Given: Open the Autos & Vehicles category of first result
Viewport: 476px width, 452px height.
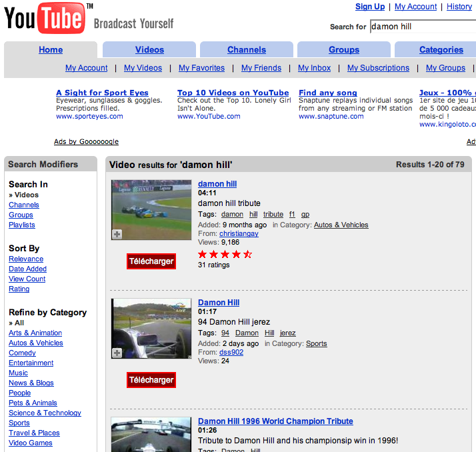Looking at the screenshot, I should [x=341, y=225].
